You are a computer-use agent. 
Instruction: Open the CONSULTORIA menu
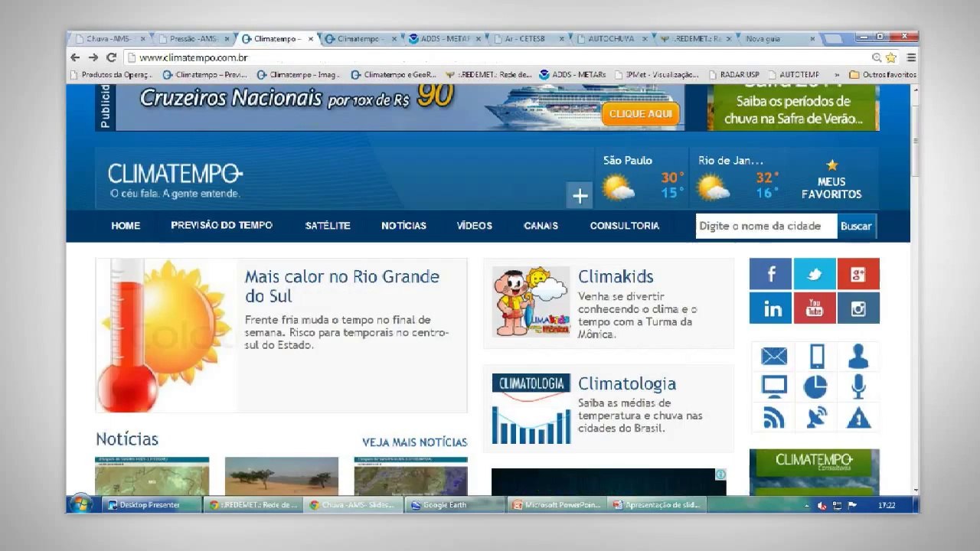tap(624, 226)
